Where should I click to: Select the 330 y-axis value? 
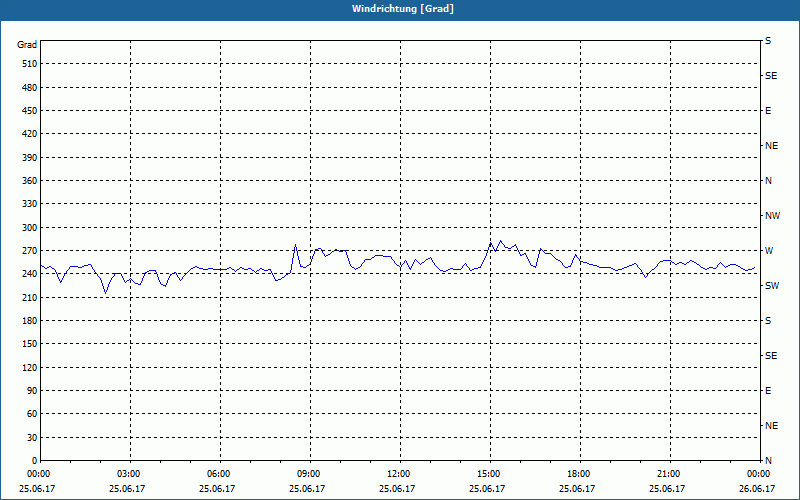(x=30, y=204)
